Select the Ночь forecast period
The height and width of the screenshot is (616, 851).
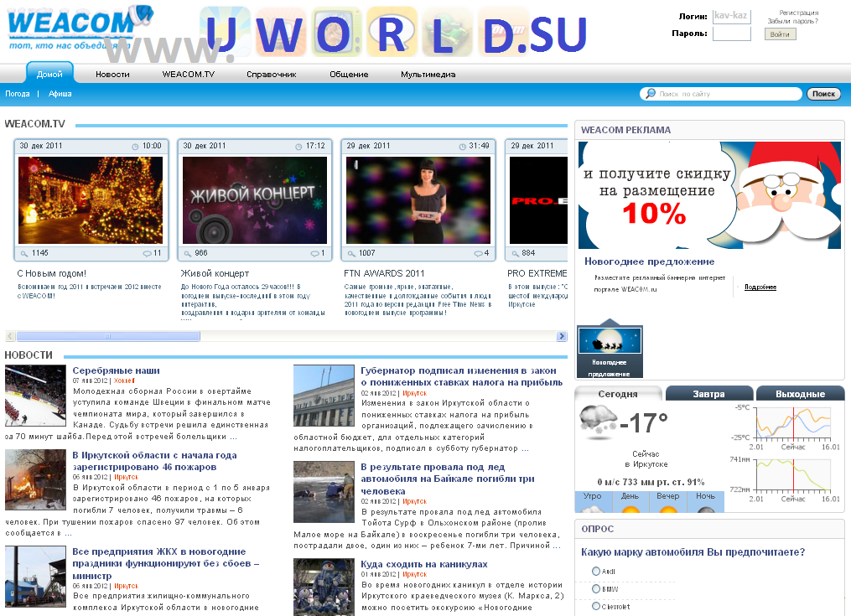click(706, 502)
